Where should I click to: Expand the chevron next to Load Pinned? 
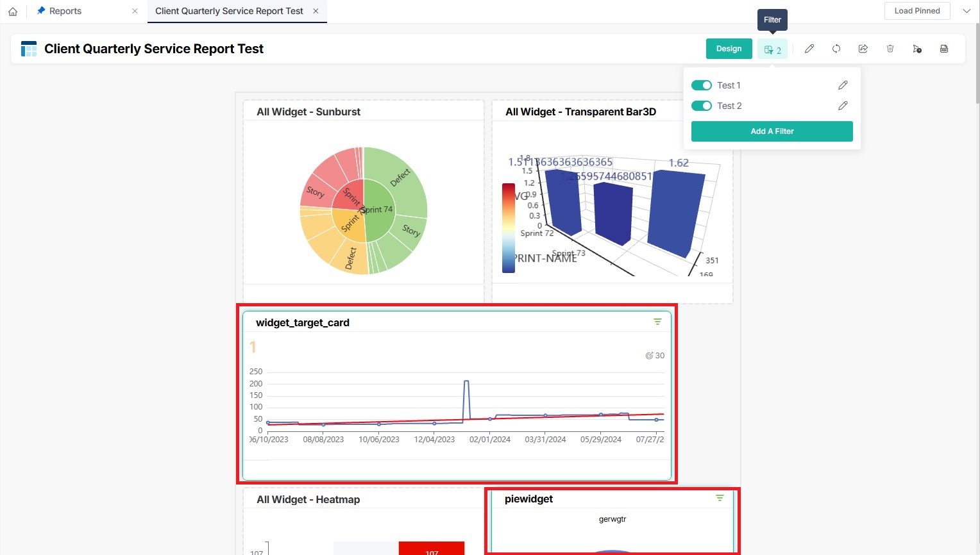pyautogui.click(x=967, y=11)
